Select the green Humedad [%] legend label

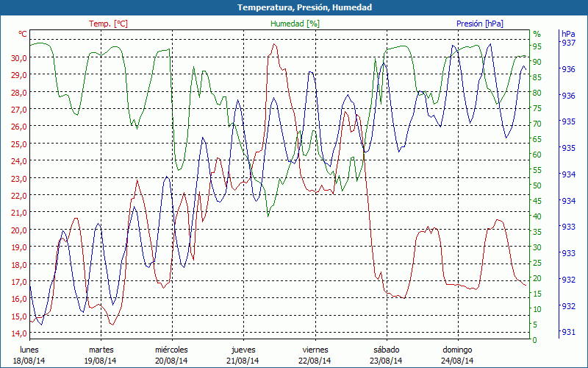tap(295, 24)
